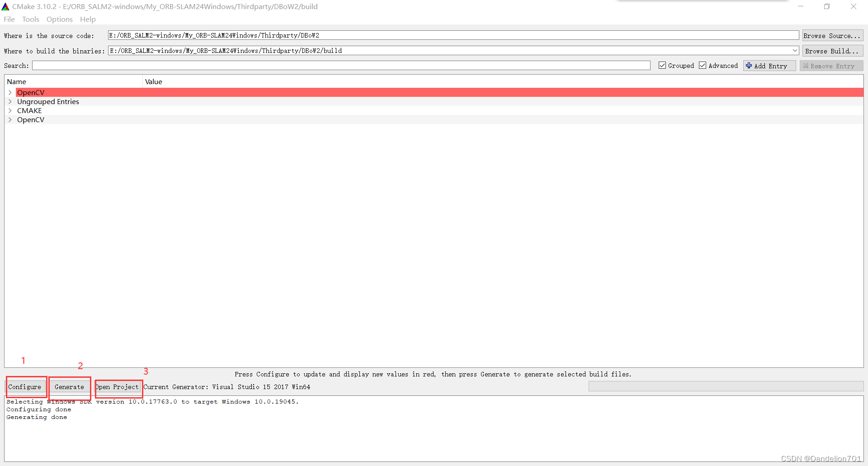Viewport: 868px width, 466px height.
Task: Open the build binaries path dropdown
Action: (x=795, y=50)
